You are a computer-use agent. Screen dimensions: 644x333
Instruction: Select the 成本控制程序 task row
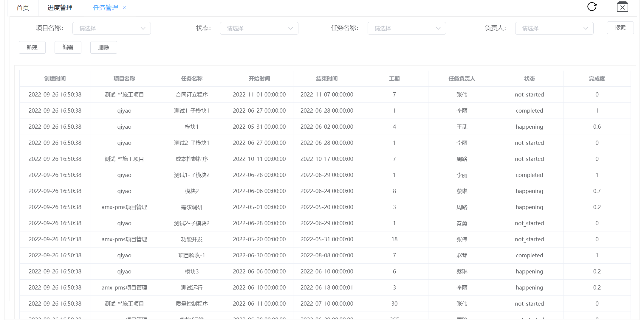click(192, 159)
